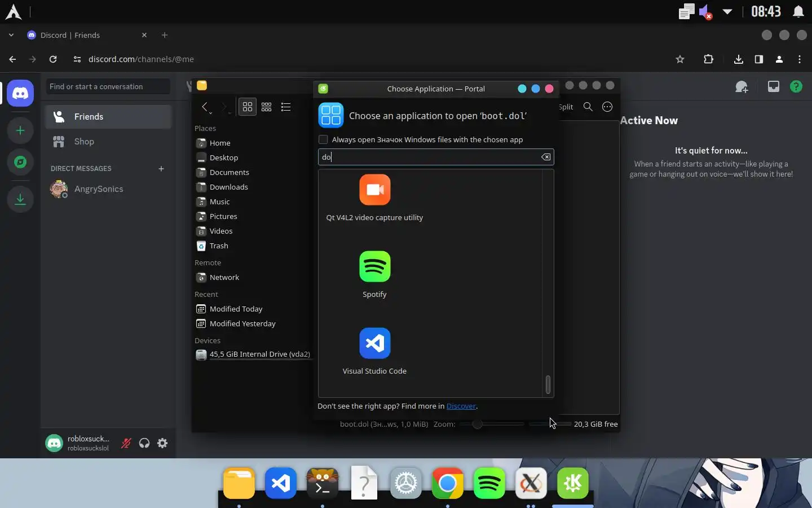Click the application list scrollbar

pyautogui.click(x=548, y=385)
